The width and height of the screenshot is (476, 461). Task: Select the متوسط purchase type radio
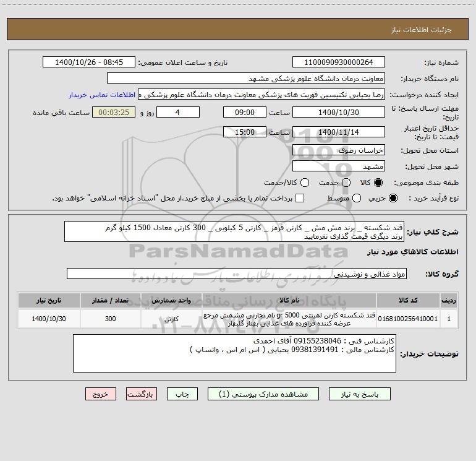[x=357, y=198]
